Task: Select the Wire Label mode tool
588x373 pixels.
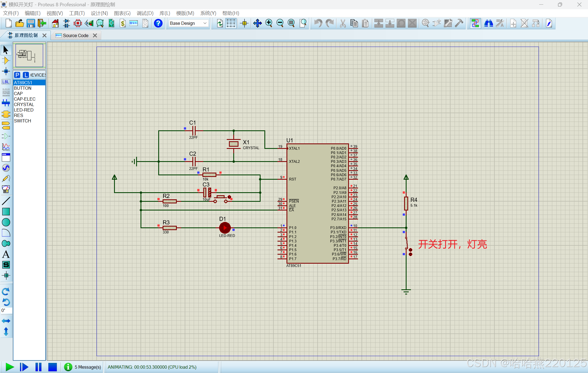Action: [6, 82]
